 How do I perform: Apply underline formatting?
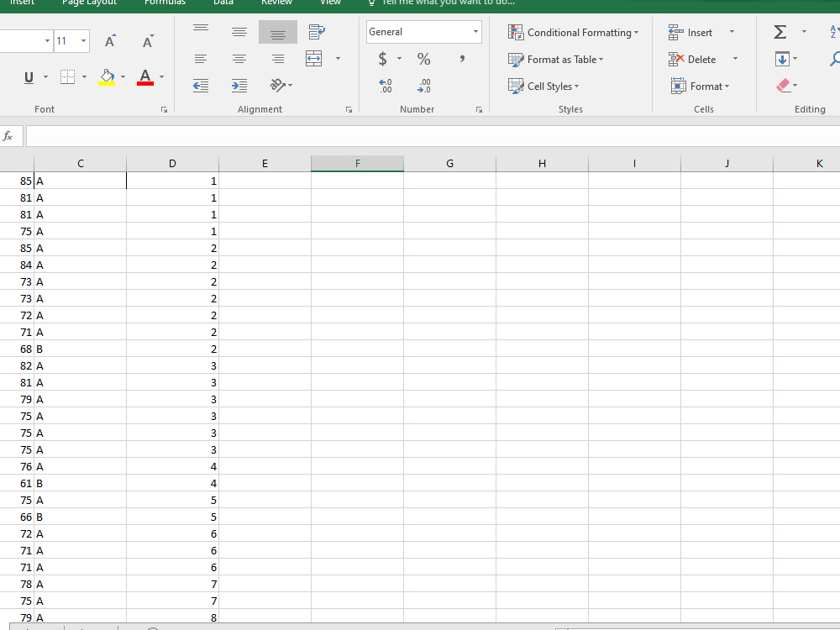click(x=29, y=77)
